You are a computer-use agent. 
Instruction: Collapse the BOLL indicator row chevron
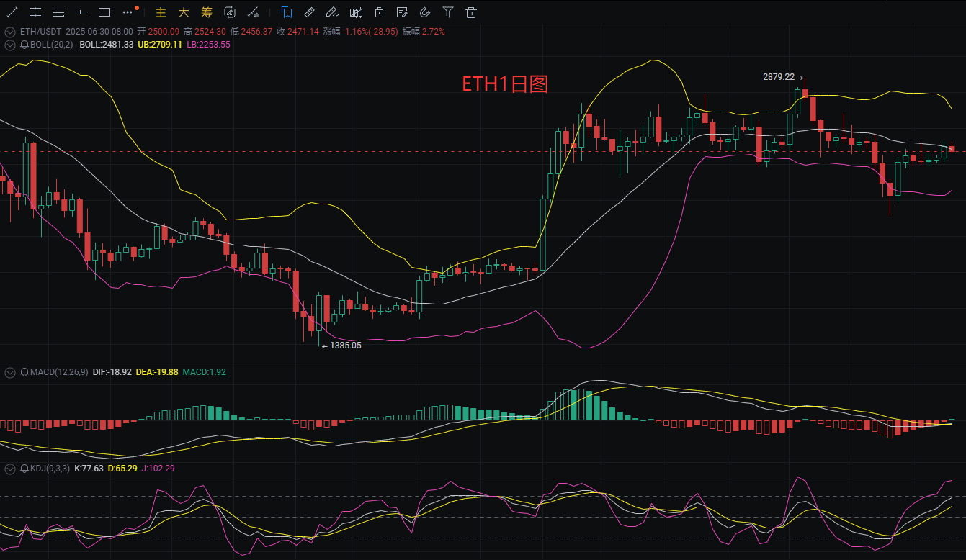(x=10, y=45)
